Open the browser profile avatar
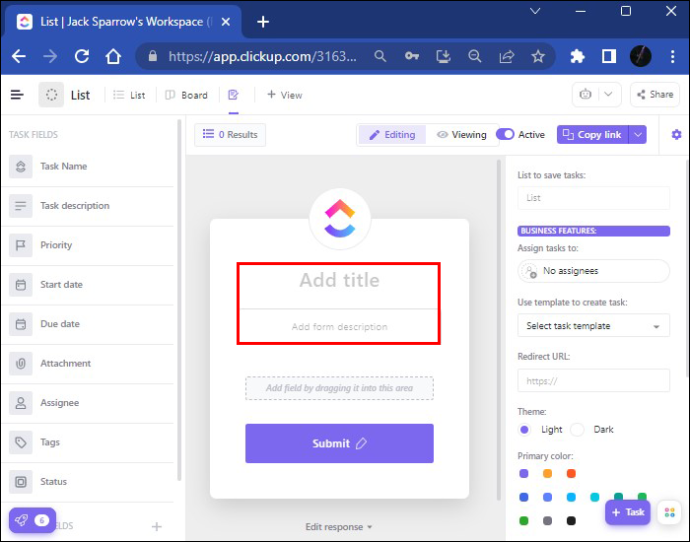This screenshot has width=690, height=542. (x=641, y=56)
